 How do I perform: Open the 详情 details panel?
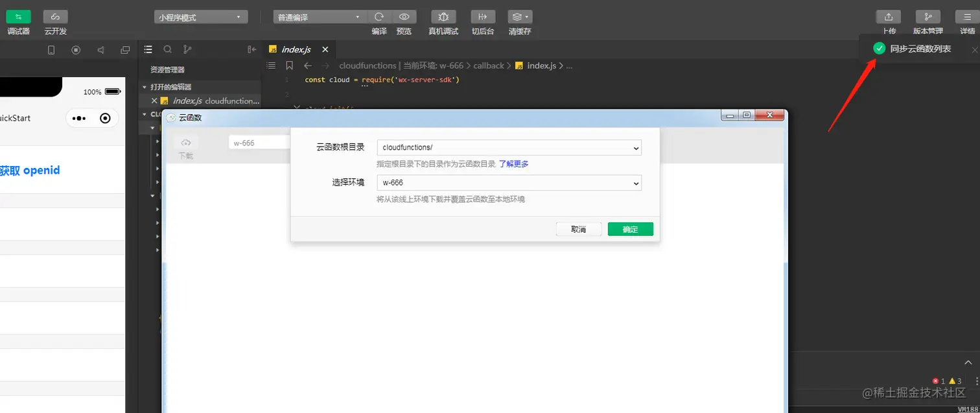coord(967,17)
